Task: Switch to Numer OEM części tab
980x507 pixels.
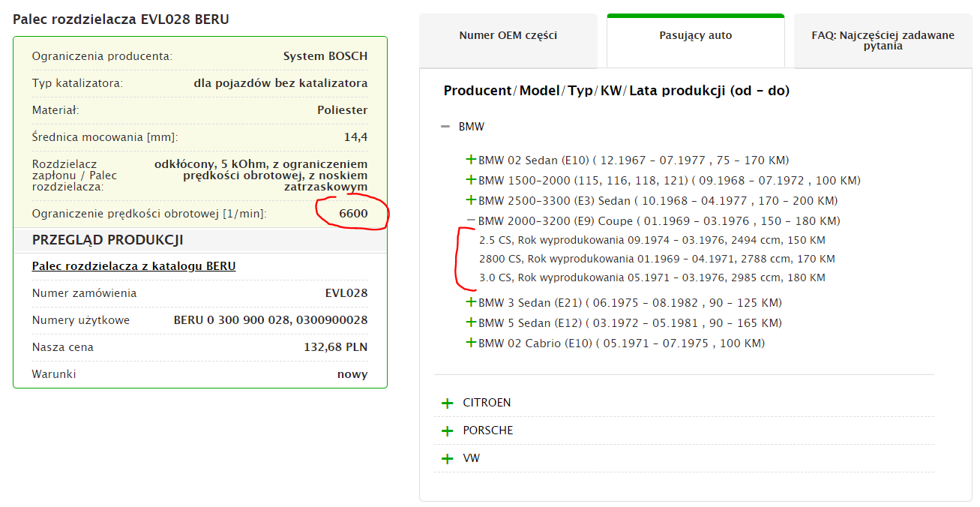Action: tap(508, 35)
